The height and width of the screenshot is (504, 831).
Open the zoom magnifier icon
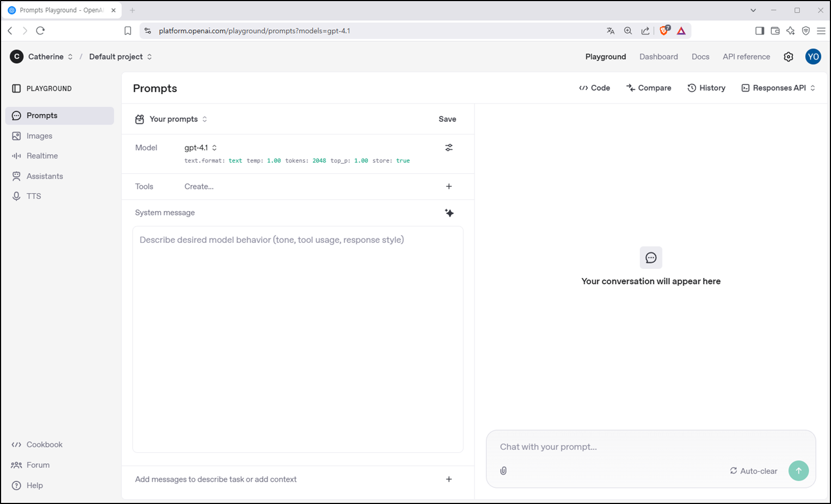628,30
